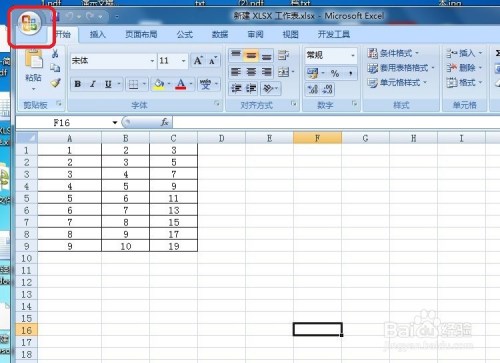500x363 pixels.
Task: Switch to 插入 ribbon tab
Action: [x=98, y=34]
